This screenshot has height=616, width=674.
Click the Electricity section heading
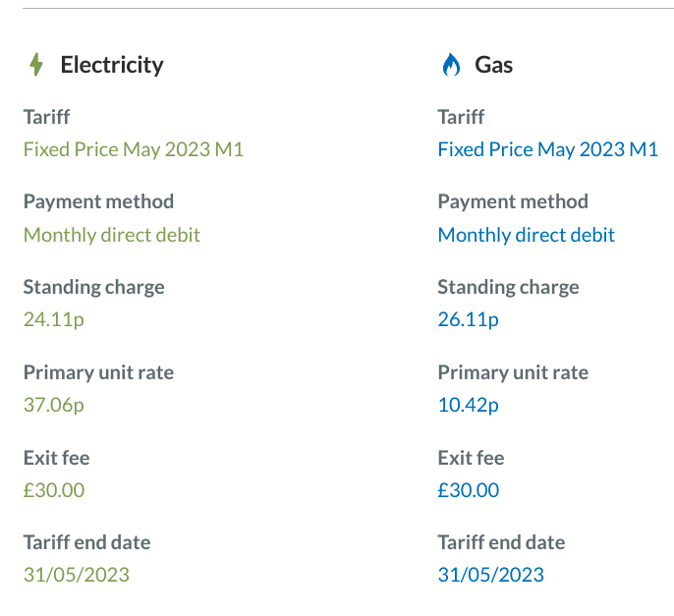(x=112, y=65)
